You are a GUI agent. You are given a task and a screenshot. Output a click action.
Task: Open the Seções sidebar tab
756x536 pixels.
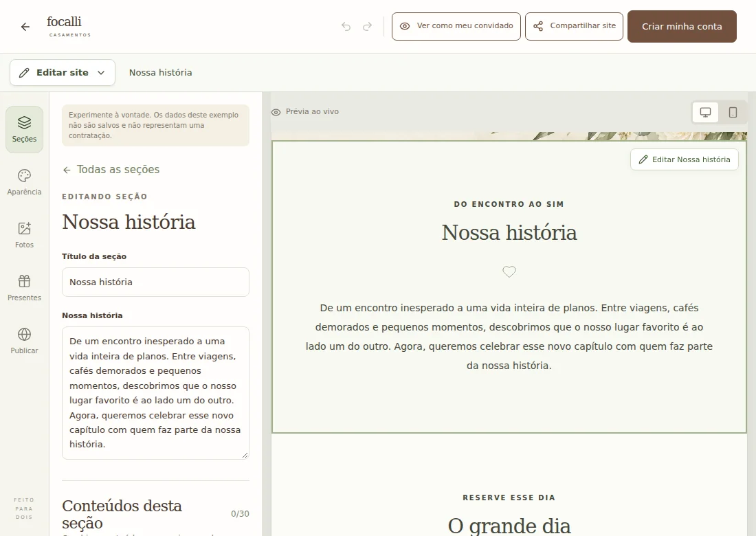[24, 129]
